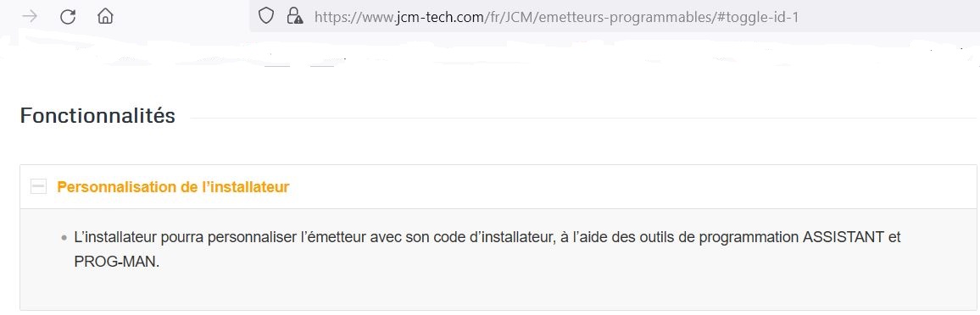Collapse section using the minus icon
980x315 pixels.
(39, 186)
